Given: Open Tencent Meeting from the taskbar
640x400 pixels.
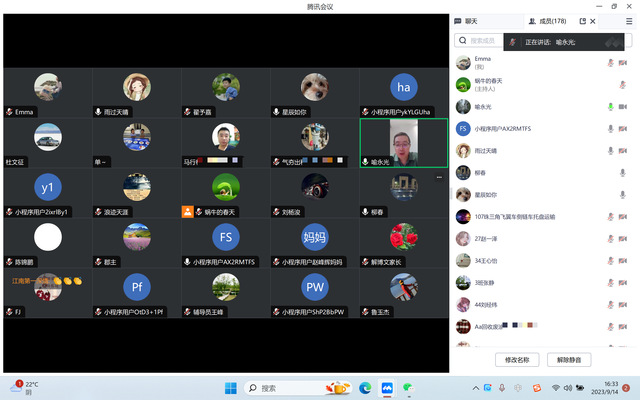Looking at the screenshot, I should [387, 387].
